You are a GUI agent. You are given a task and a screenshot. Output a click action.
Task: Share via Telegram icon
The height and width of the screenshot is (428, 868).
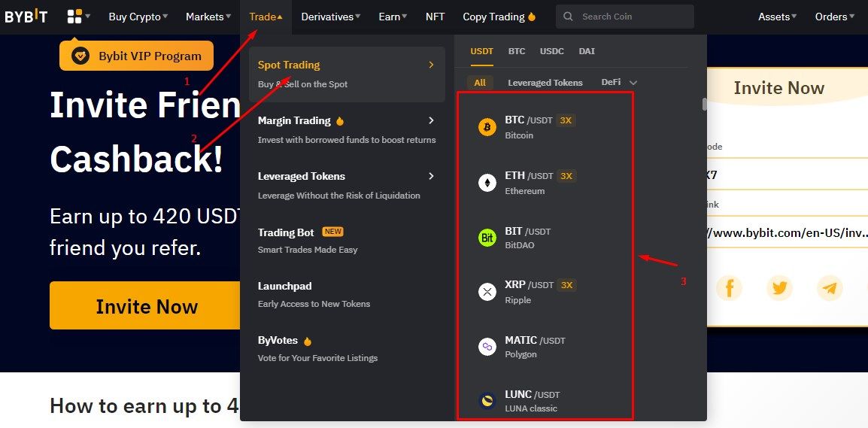[x=829, y=288]
